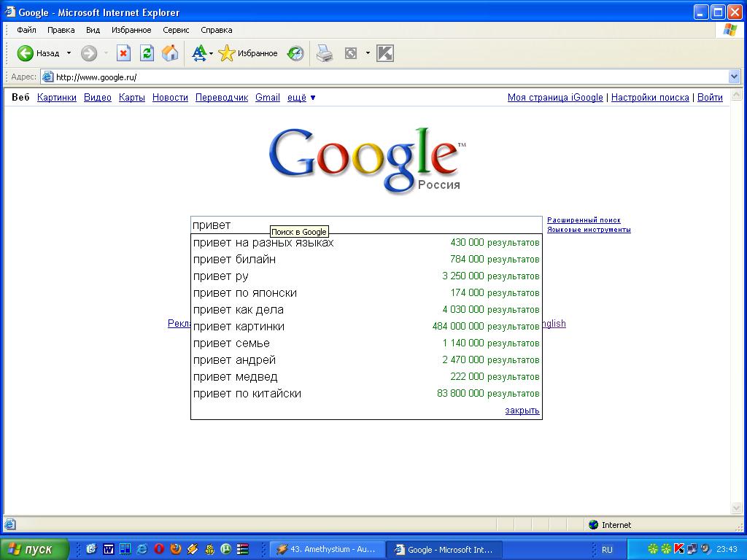Click the address bar URL field

tap(391, 77)
